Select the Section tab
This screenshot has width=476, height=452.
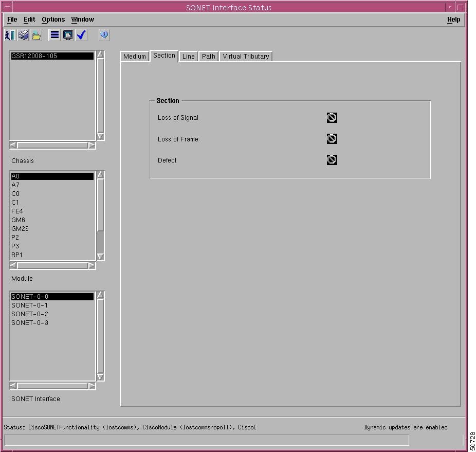164,56
